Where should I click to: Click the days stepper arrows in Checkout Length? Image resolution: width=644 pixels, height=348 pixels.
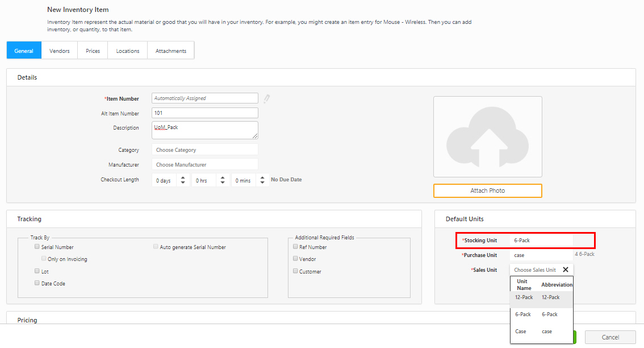183,180
